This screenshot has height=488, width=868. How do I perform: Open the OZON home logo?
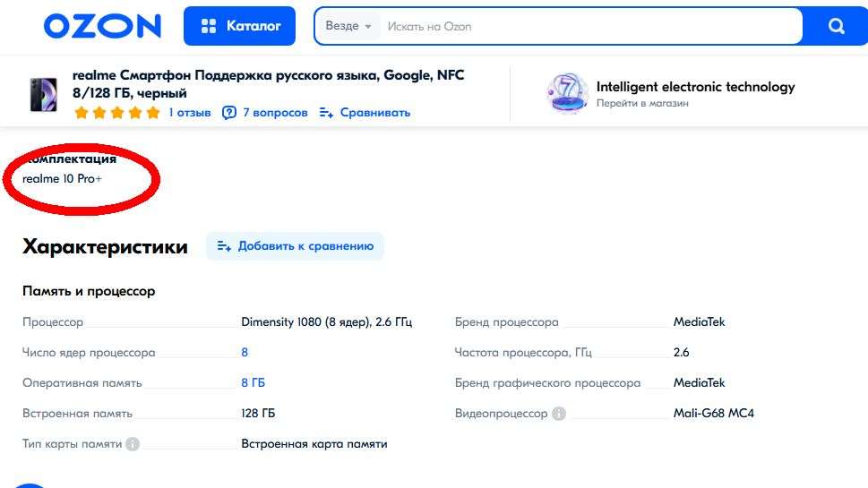pyautogui.click(x=102, y=26)
